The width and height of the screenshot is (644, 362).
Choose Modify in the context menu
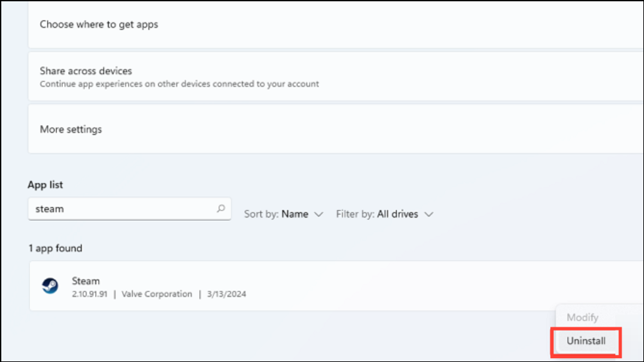[582, 317]
